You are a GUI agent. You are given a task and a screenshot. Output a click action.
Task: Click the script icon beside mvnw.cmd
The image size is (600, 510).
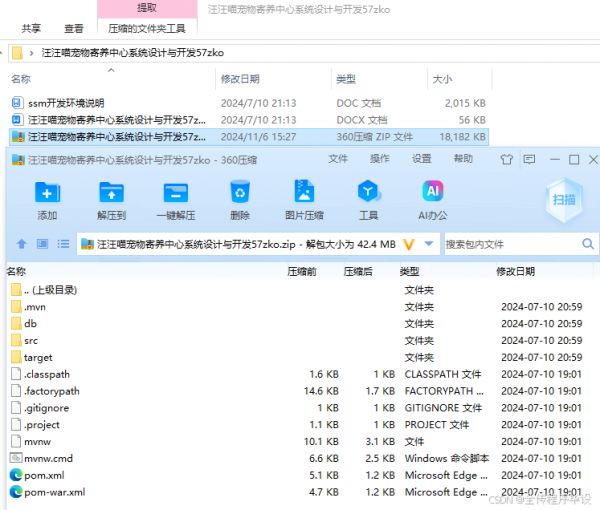[16, 458]
